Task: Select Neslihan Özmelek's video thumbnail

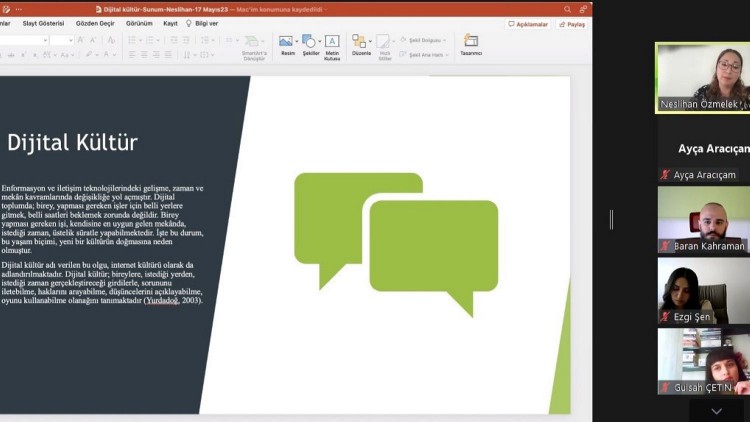Action: pyautogui.click(x=703, y=77)
